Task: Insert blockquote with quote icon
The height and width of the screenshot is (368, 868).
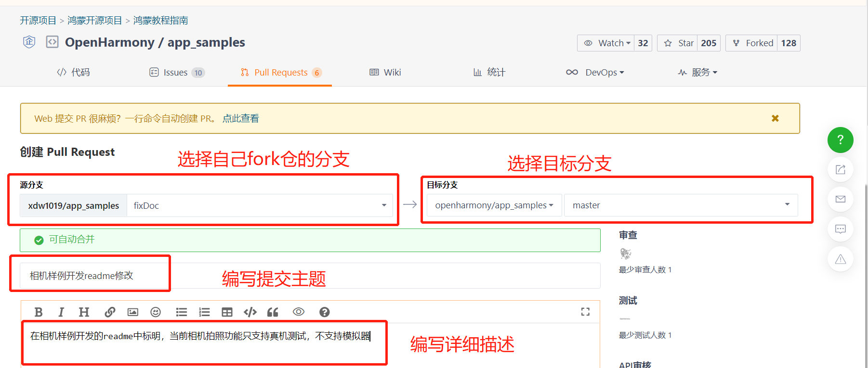Action: pos(273,312)
